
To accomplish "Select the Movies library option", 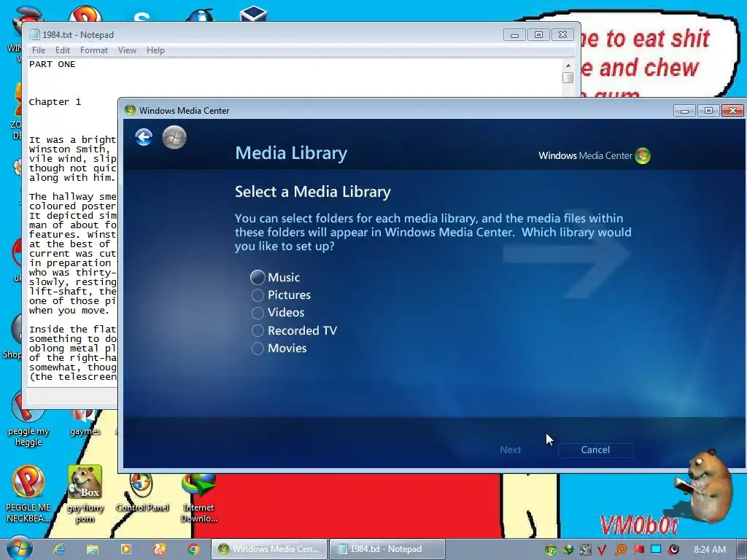I will pos(279,348).
